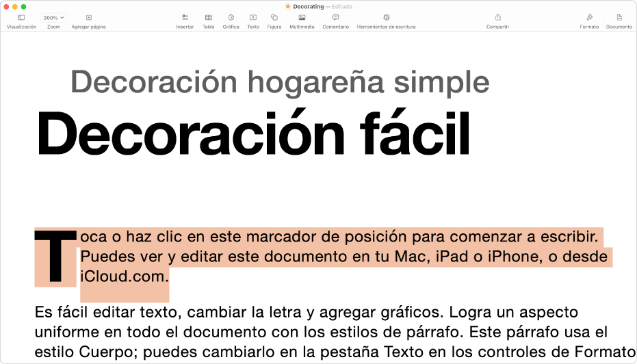Click the highlighted word iCloud.com
The height and width of the screenshot is (364, 637).
pyautogui.click(x=125, y=276)
